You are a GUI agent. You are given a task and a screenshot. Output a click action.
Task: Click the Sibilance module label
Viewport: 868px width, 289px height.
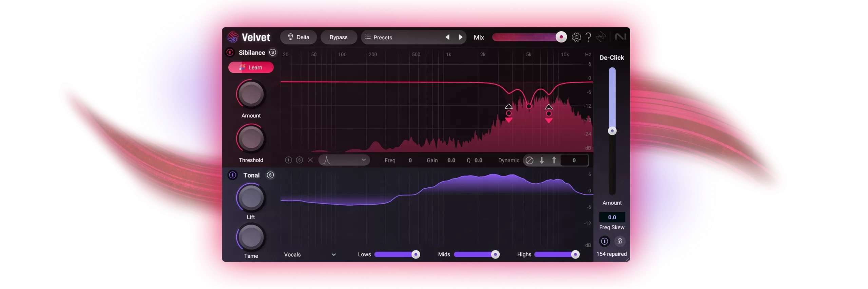252,53
